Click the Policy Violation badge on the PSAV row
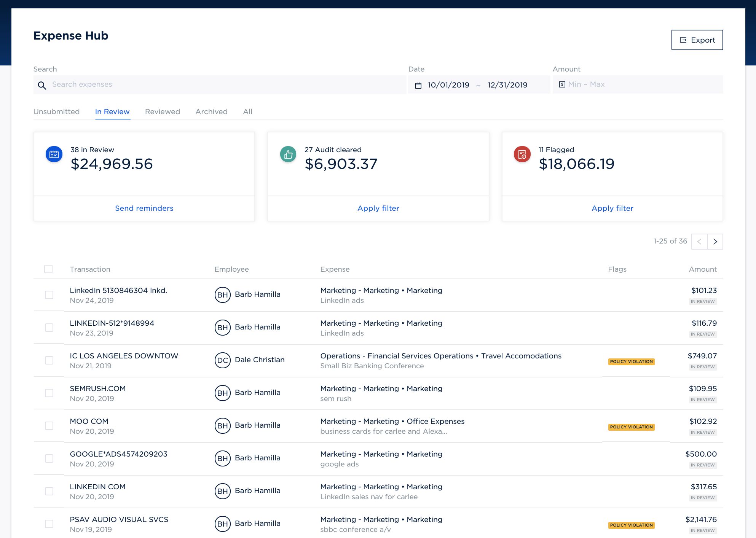Viewport: 756px width, 538px height. 631,525
